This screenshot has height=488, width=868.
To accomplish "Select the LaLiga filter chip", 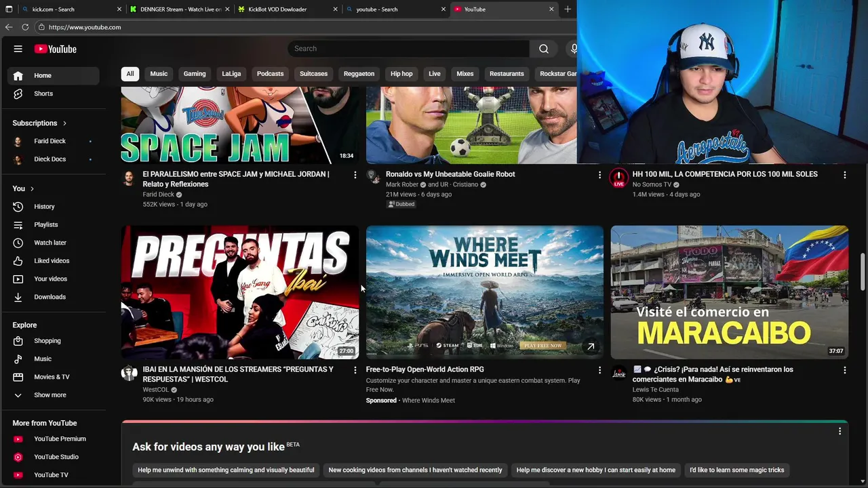I will point(231,74).
